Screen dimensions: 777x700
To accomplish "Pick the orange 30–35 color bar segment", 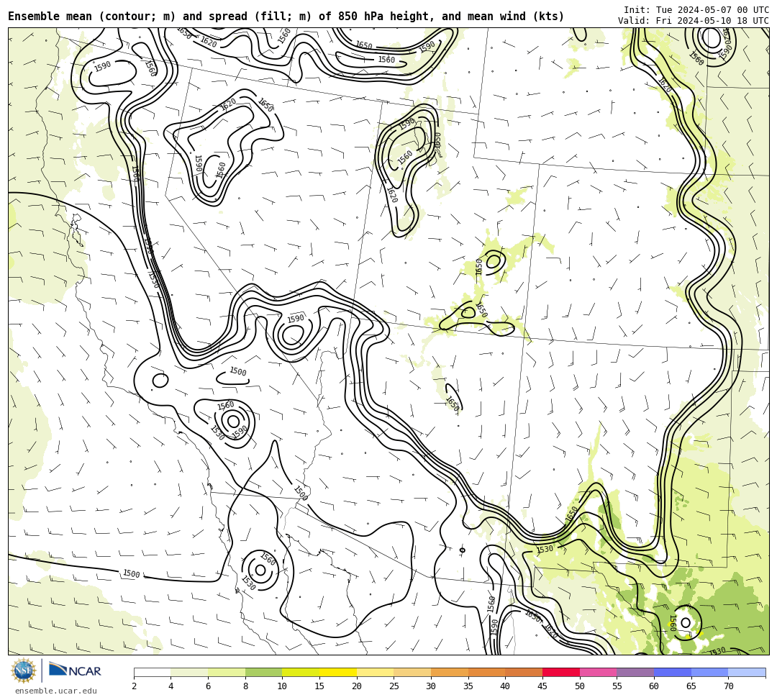I will [450, 672].
